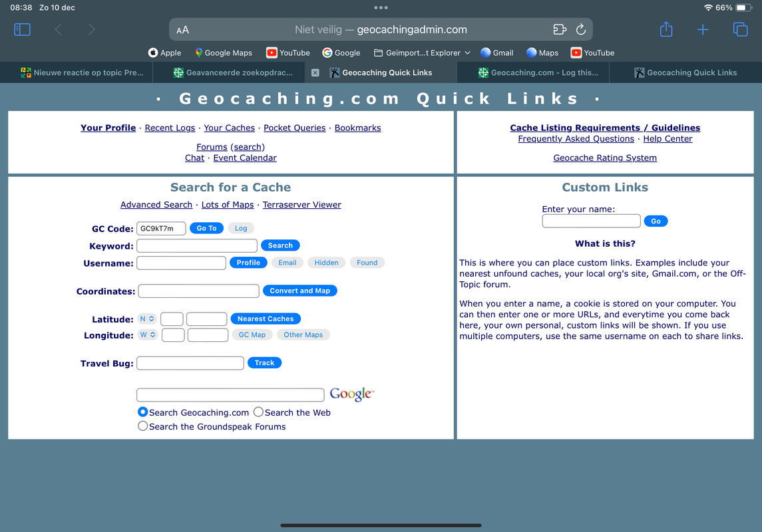Open Lots of Maps link
The image size is (762, 532).
tap(228, 205)
